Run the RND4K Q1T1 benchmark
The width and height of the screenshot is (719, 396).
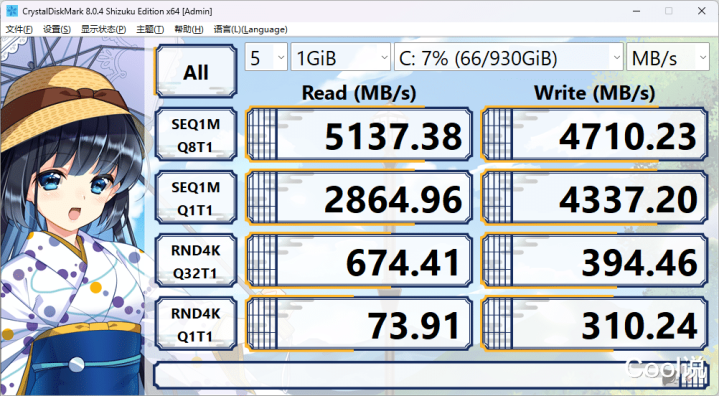coord(196,324)
